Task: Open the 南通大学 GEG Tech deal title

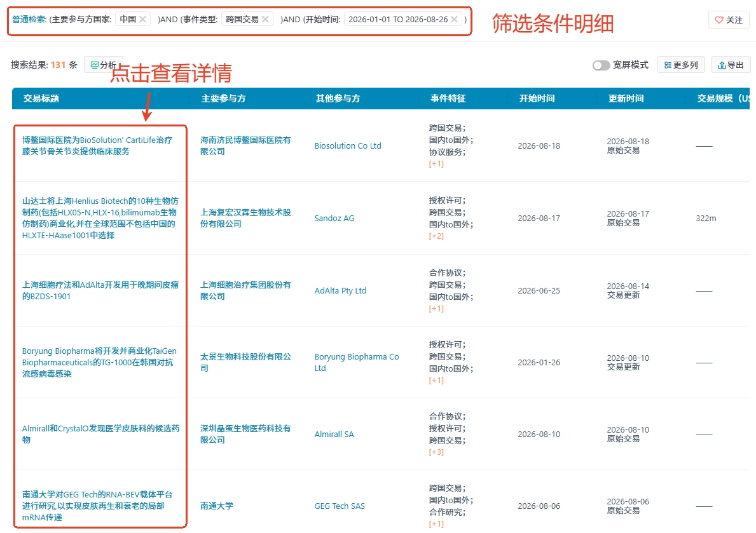Action: click(97, 506)
